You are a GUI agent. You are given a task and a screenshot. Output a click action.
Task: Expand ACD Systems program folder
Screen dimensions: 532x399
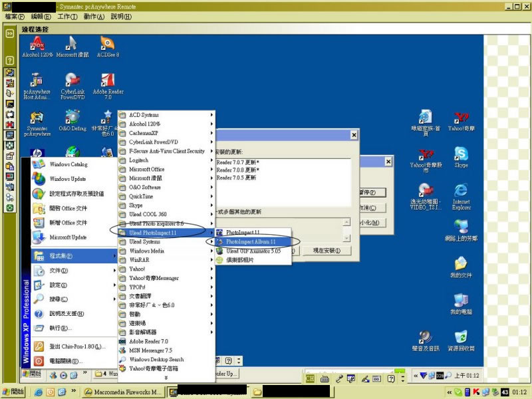[166, 115]
